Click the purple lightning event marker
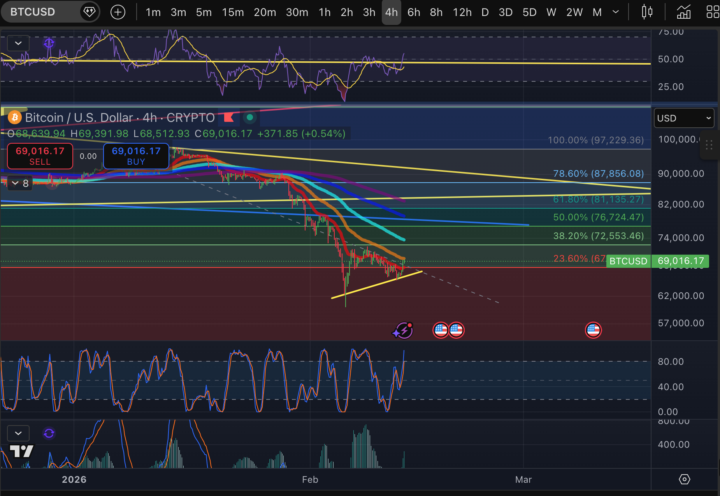The height and width of the screenshot is (496, 720). click(x=403, y=330)
